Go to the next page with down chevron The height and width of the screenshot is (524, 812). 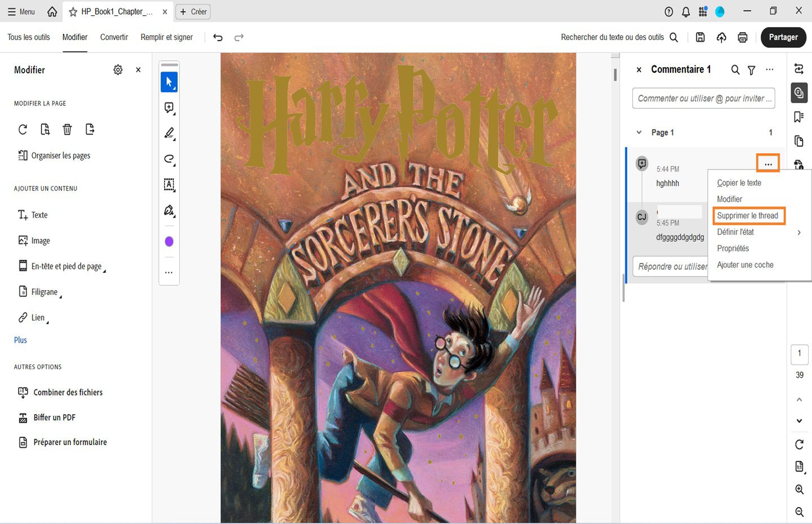(x=799, y=421)
